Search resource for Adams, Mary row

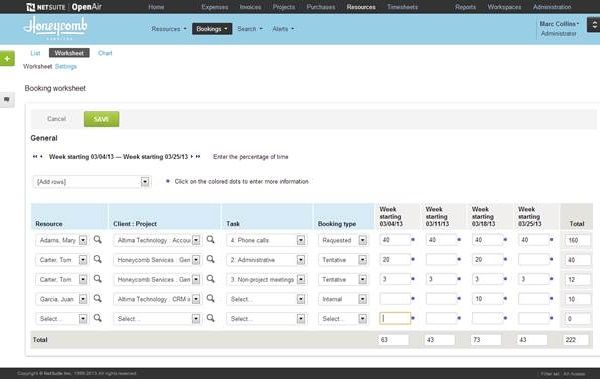point(98,239)
